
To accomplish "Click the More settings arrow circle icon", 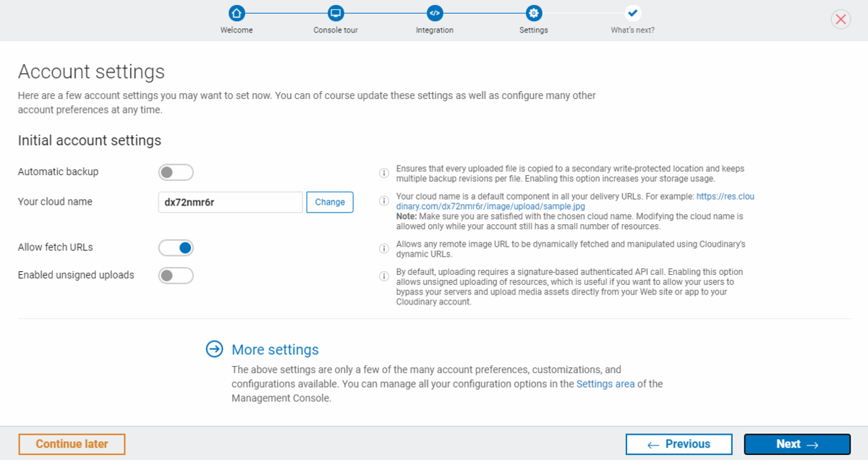I will pos(215,349).
